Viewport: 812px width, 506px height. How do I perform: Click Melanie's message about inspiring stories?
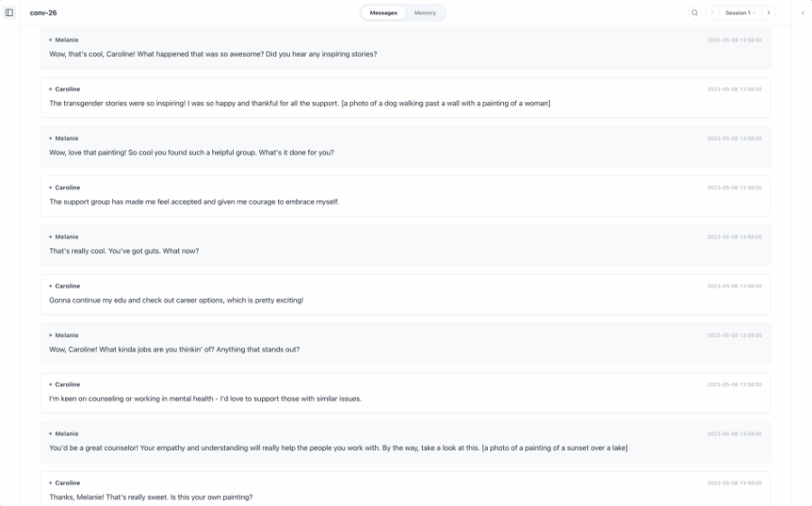pyautogui.click(x=213, y=54)
